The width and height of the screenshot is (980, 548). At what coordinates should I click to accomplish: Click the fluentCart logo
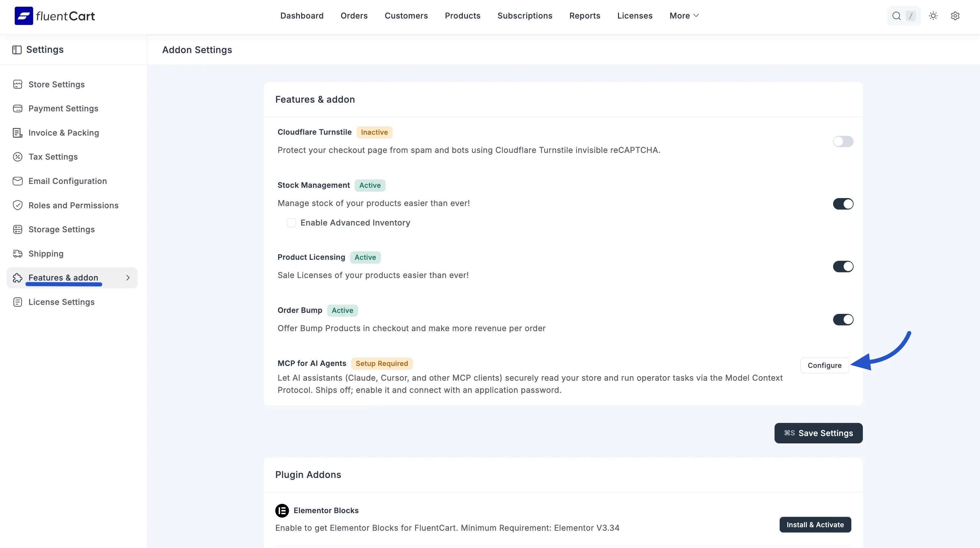pyautogui.click(x=55, y=16)
